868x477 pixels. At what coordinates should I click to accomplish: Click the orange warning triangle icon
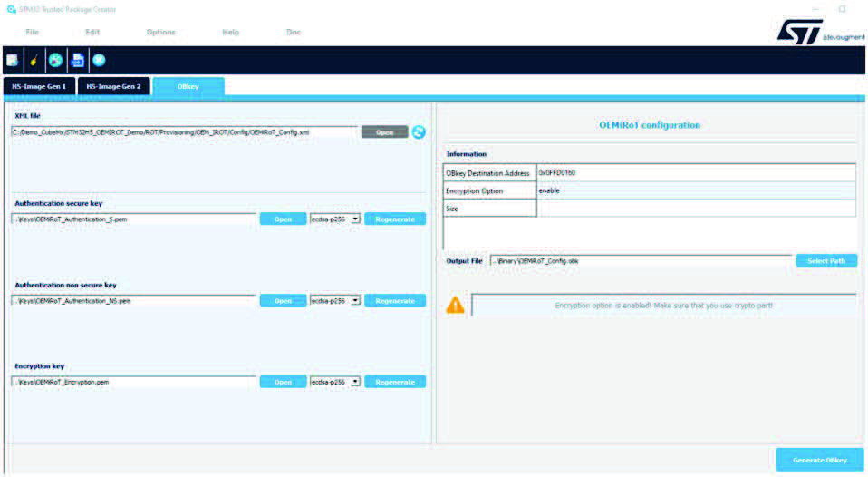(x=455, y=305)
